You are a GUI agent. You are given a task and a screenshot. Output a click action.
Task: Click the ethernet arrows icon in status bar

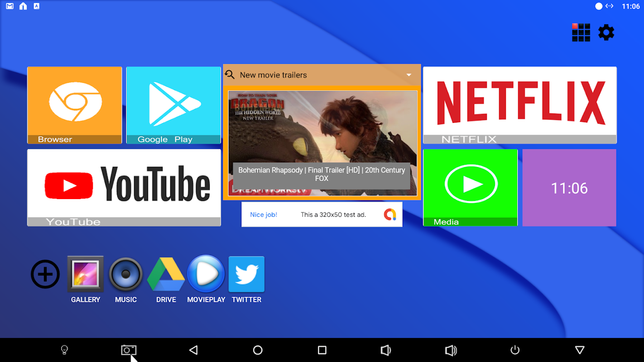pyautogui.click(x=610, y=6)
